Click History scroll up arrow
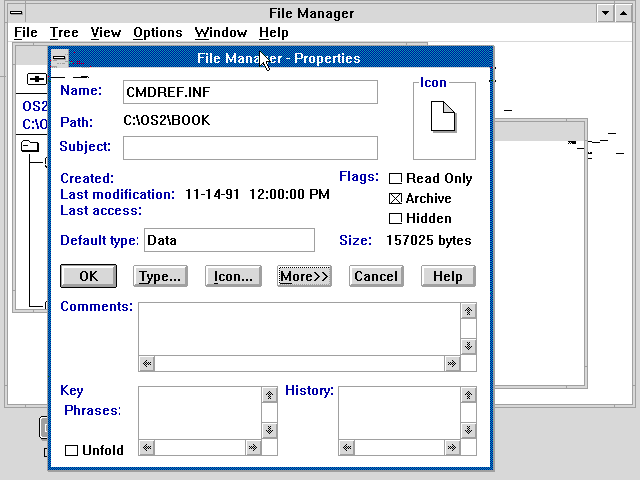 click(469, 395)
